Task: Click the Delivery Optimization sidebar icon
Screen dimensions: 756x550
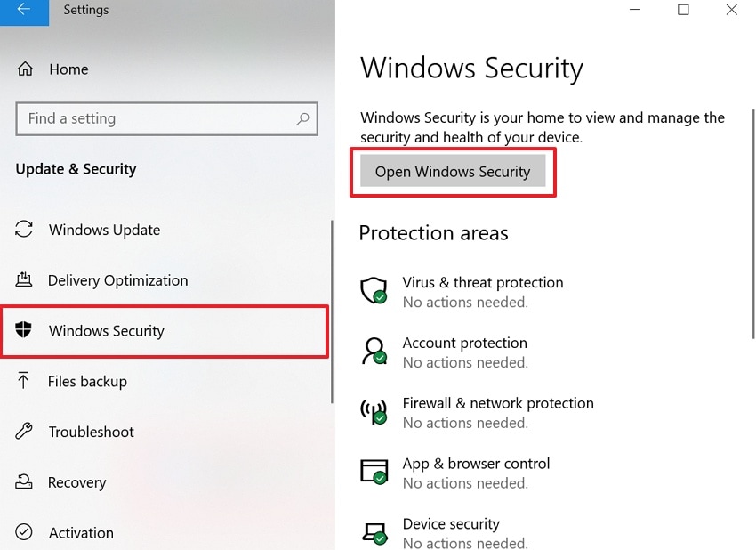Action: pyautogui.click(x=23, y=280)
